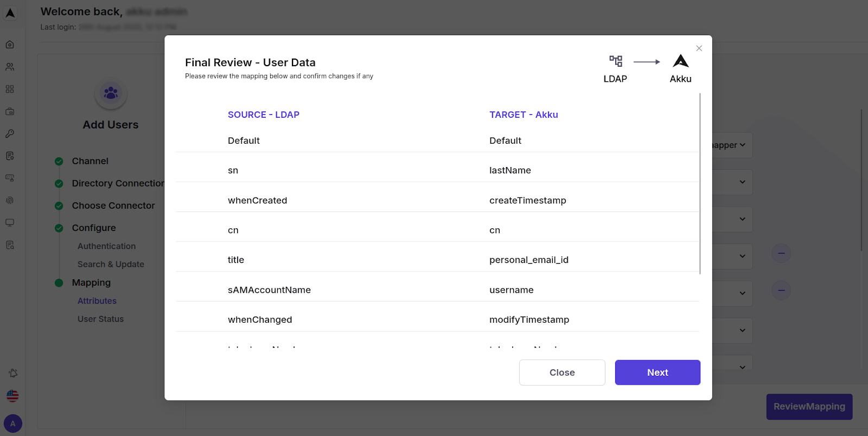Open the mapper dropdown behind the dialog
The height and width of the screenshot is (436, 868).
[731, 145]
